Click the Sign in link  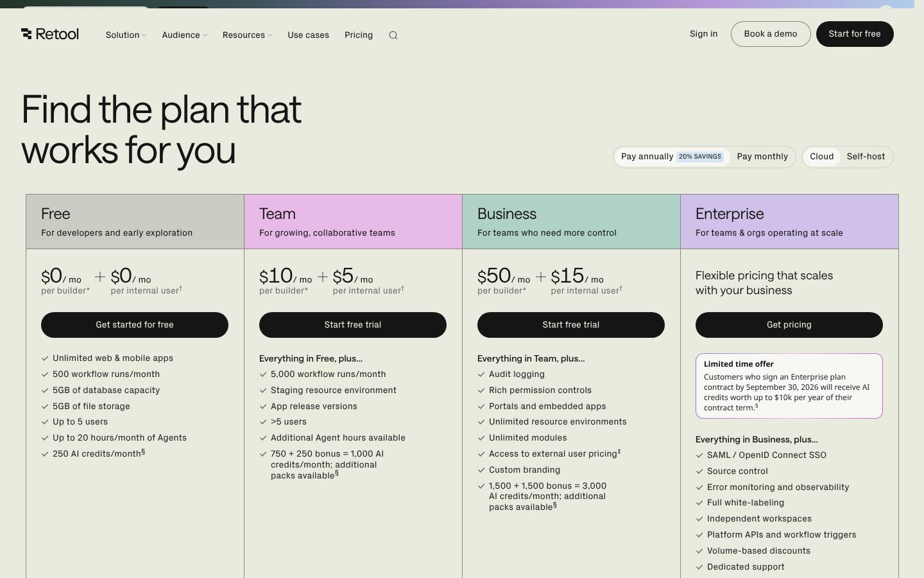pyautogui.click(x=704, y=34)
